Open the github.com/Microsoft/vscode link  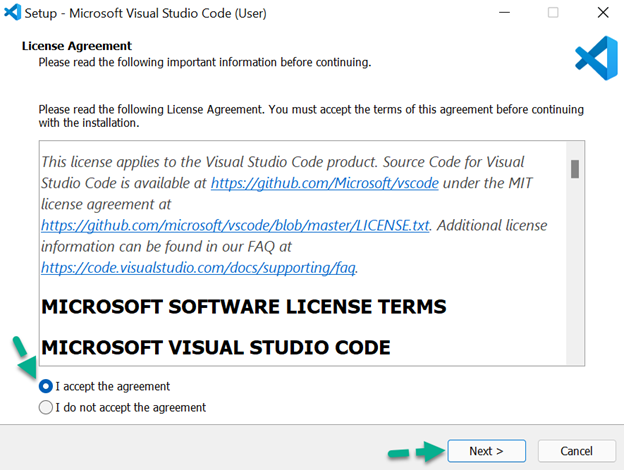click(x=324, y=183)
